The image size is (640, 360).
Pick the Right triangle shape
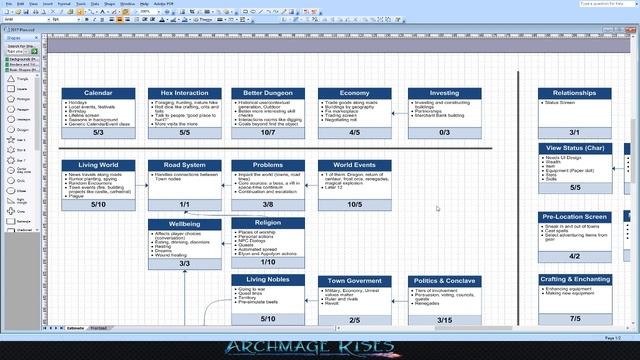[11, 201]
